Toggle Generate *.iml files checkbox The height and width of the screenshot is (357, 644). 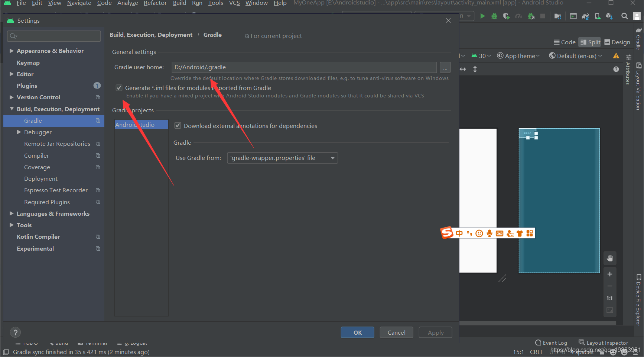point(119,88)
